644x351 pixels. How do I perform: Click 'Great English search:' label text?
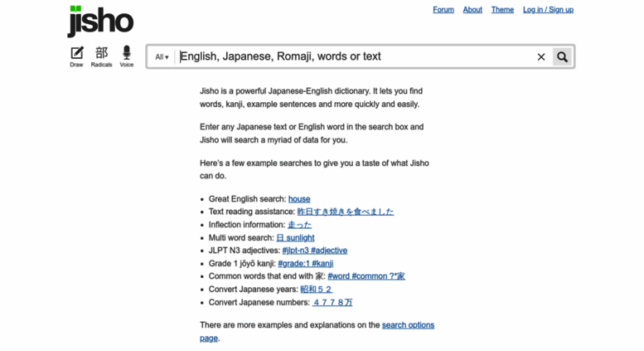tap(247, 199)
